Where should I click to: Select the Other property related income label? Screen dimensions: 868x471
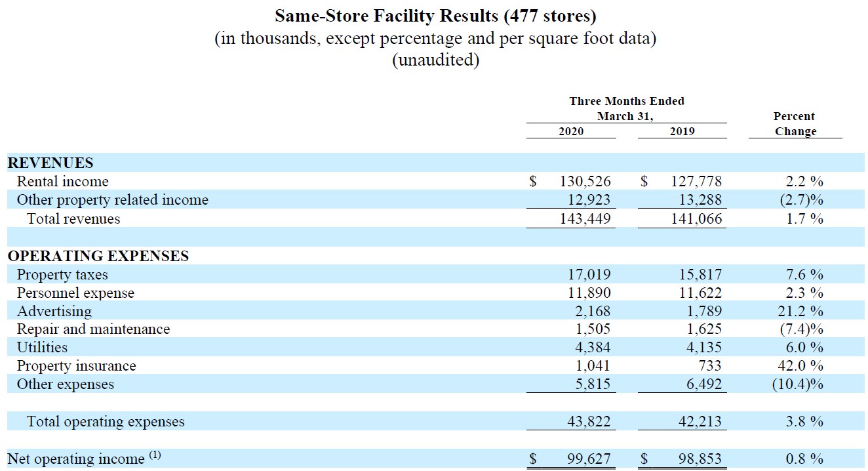click(x=112, y=199)
